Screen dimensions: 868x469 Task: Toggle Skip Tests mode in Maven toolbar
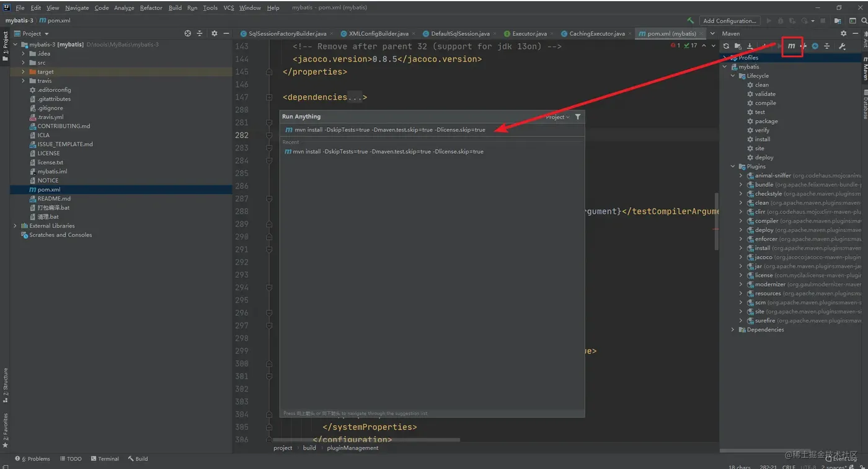[815, 46]
